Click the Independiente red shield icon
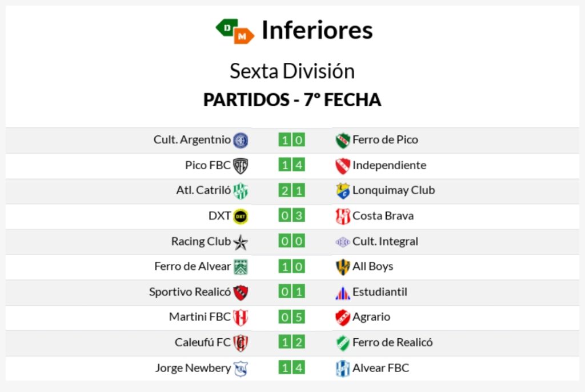 point(343,166)
